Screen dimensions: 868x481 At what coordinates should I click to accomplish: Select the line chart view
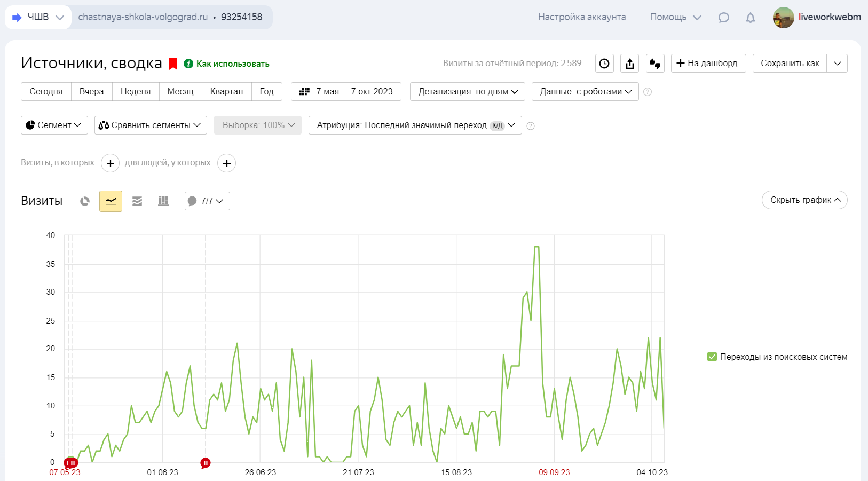pyautogui.click(x=111, y=201)
